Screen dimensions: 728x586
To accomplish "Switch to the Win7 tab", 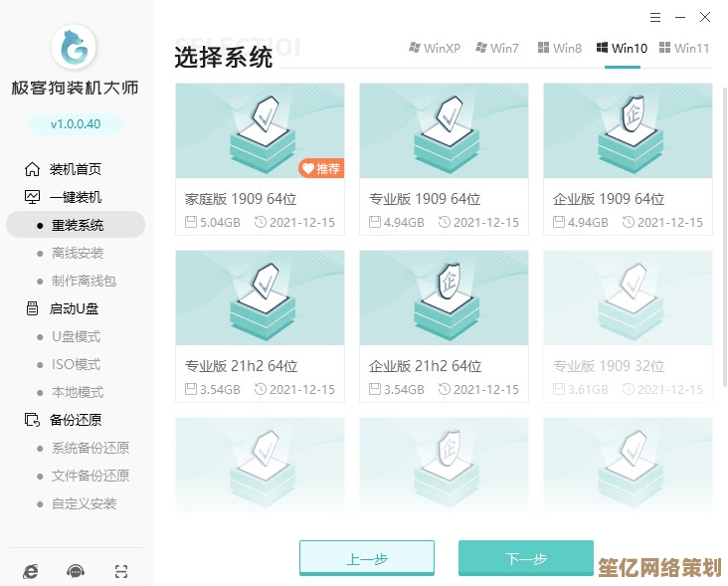I will 497,48.
